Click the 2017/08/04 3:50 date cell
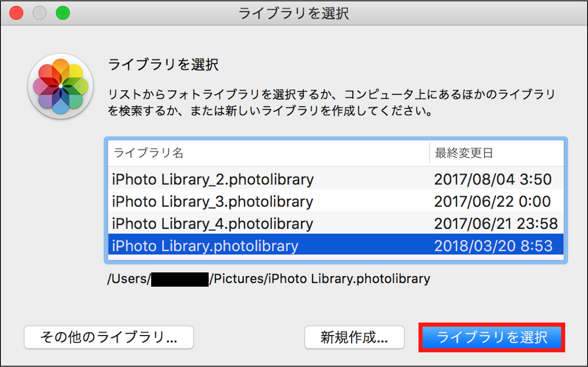The width and height of the screenshot is (588, 367). pos(493,179)
